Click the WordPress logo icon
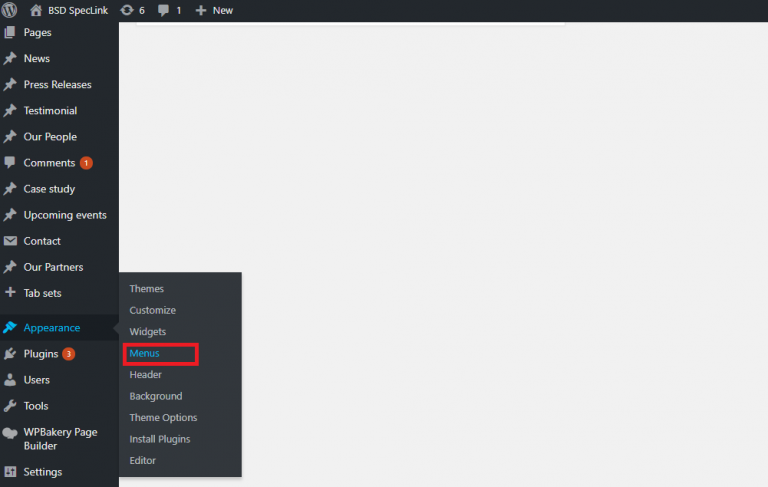Screen dimensions: 768x487 11,10
